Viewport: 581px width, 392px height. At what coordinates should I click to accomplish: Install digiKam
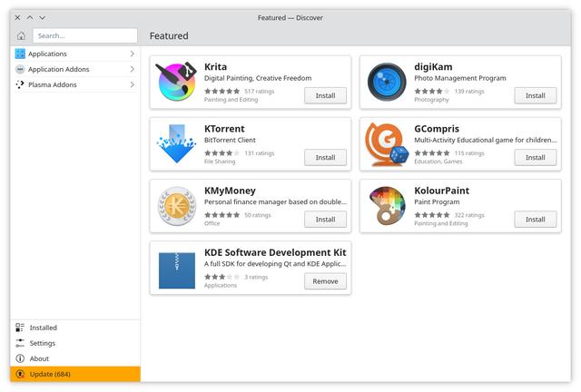click(536, 95)
